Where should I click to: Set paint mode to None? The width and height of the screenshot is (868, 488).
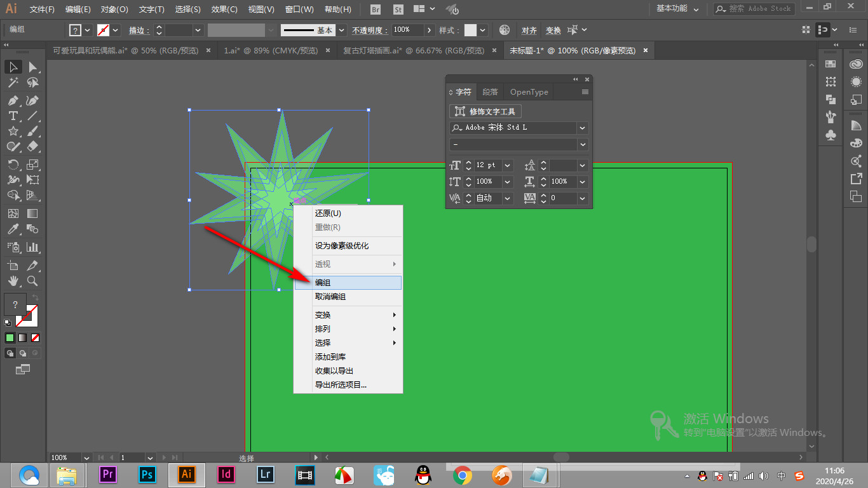36,337
